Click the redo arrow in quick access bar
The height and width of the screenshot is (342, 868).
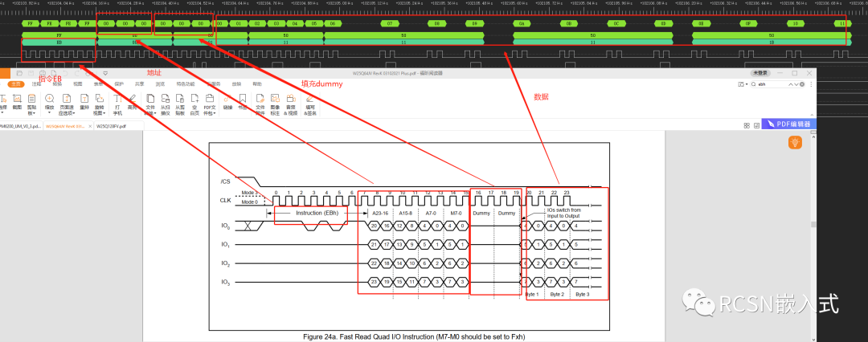pyautogui.click(x=76, y=73)
